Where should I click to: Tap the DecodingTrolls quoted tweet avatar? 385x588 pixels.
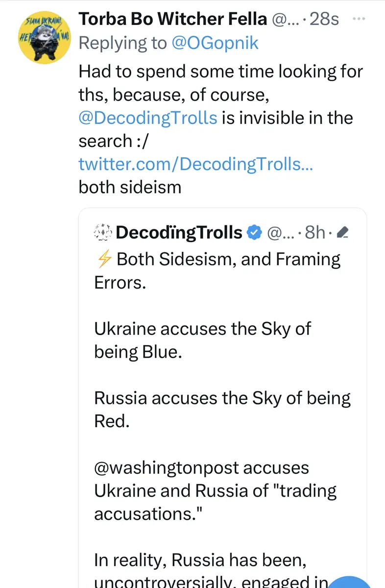[x=102, y=233]
